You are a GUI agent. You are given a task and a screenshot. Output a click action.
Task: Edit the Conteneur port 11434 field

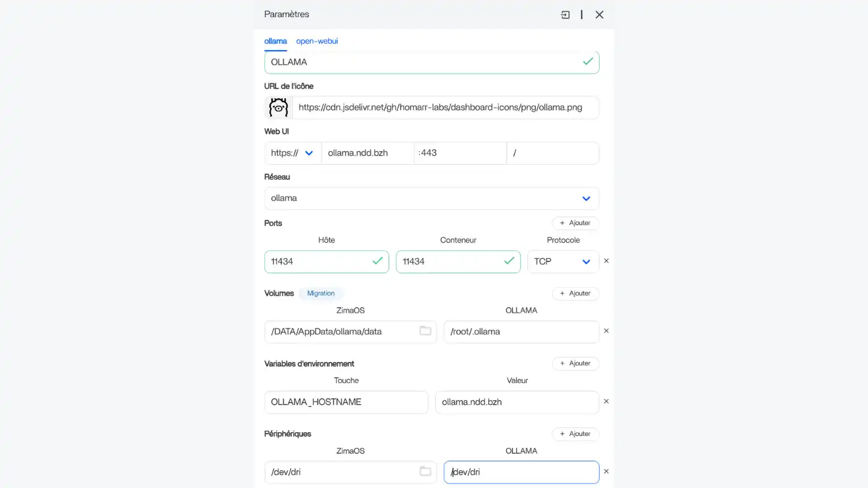point(458,262)
